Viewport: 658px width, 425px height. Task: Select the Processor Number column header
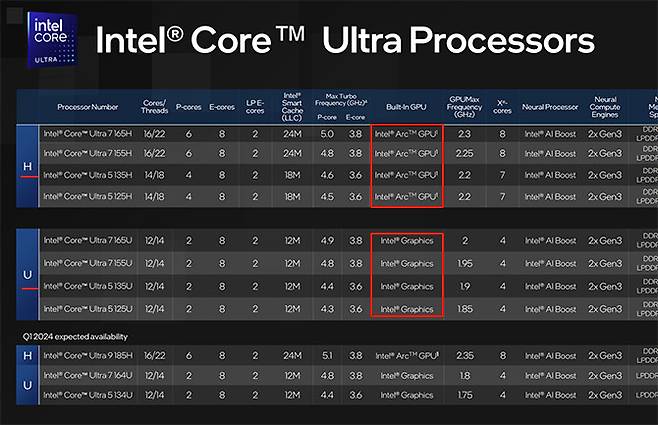coord(88,106)
